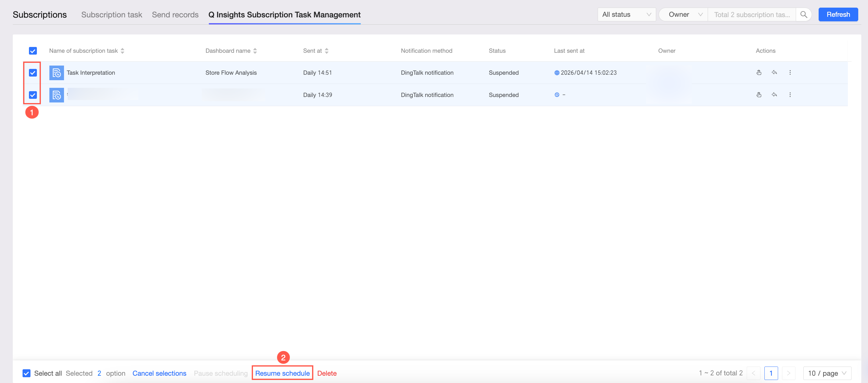
Task: Click the task icon beside Task Interpretation
Action: coord(57,73)
